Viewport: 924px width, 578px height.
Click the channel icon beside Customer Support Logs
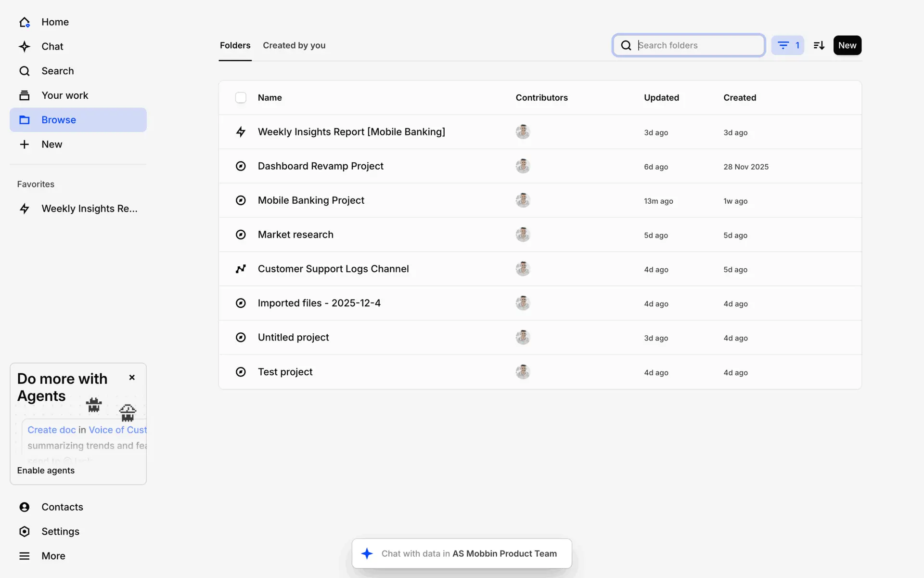241,269
